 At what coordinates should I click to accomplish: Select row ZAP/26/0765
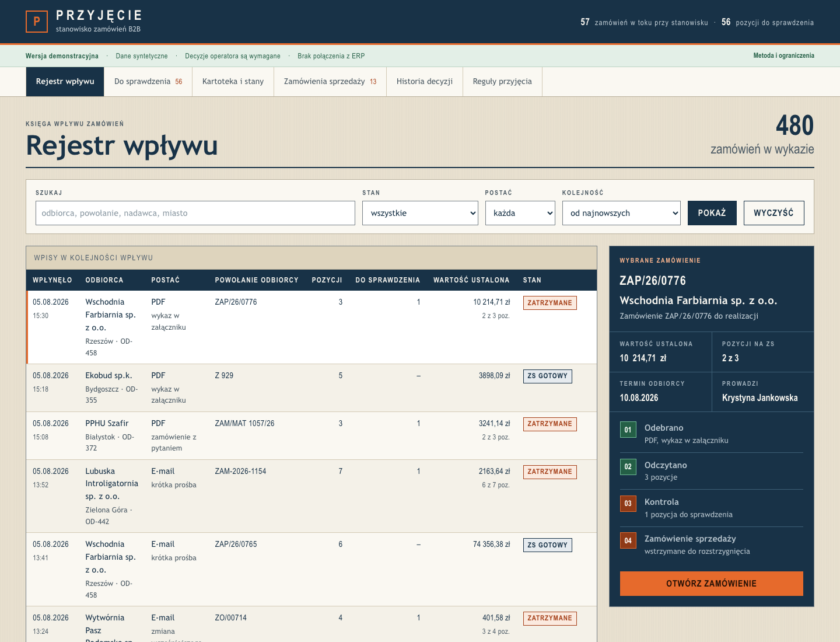[x=311, y=569]
